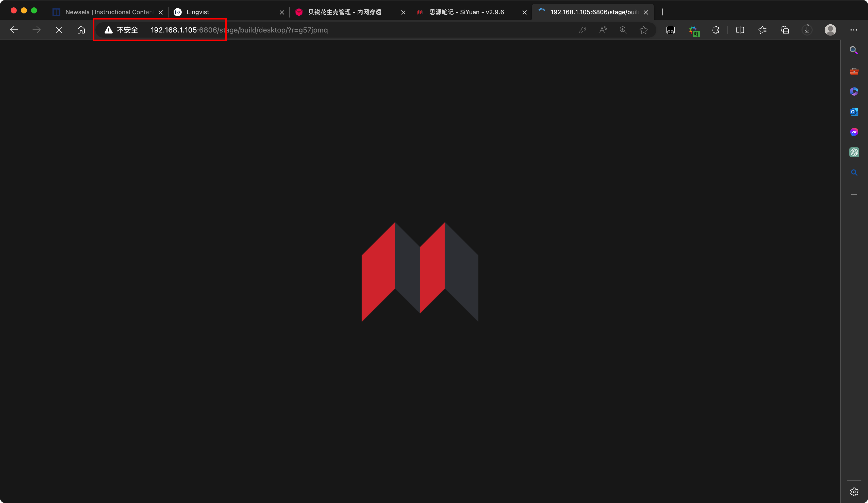The image size is (868, 503).
Task: Close the 思源笔记 SiYuan tab
Action: 524,12
